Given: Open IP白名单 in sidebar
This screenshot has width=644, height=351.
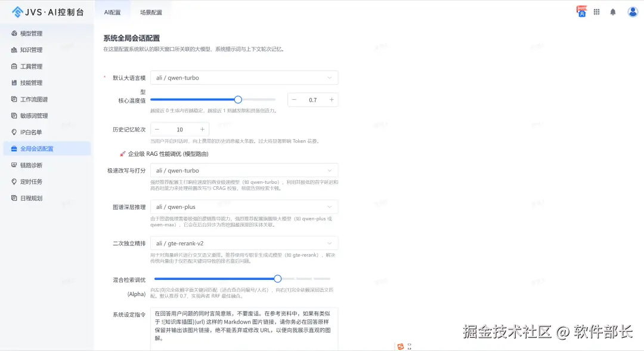Looking at the screenshot, I should [47, 132].
